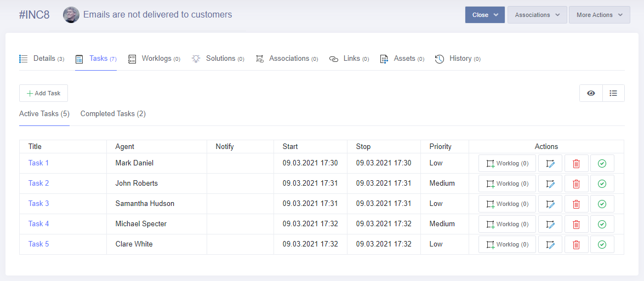Mark Task 2 as complete
This screenshot has width=644, height=281.
coord(602,183)
